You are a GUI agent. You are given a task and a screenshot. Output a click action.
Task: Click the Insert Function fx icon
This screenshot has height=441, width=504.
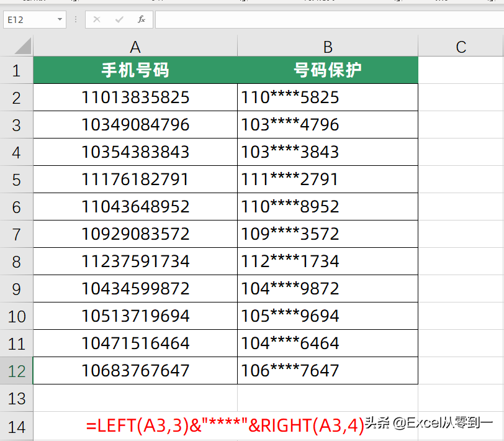[x=142, y=20]
